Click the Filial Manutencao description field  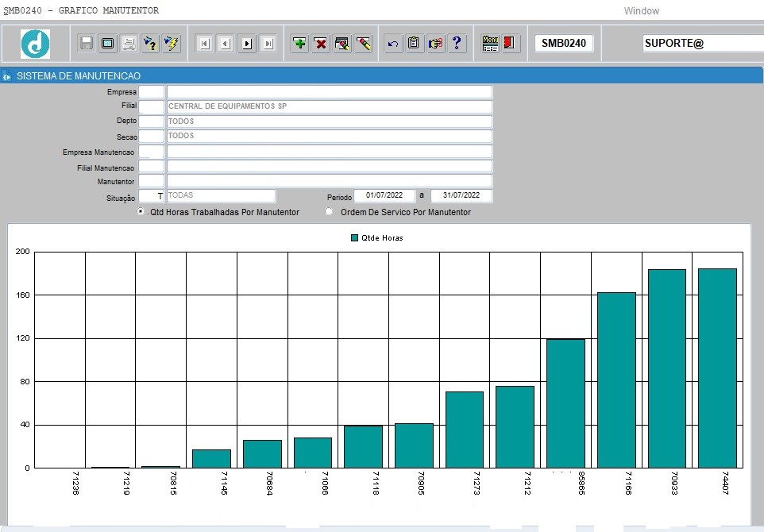(x=330, y=167)
